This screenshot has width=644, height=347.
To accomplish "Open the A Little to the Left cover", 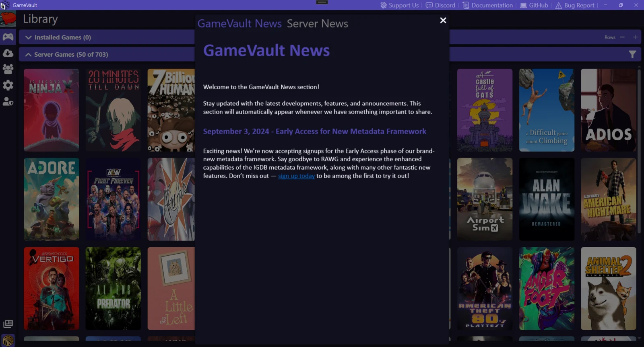I will tap(171, 289).
